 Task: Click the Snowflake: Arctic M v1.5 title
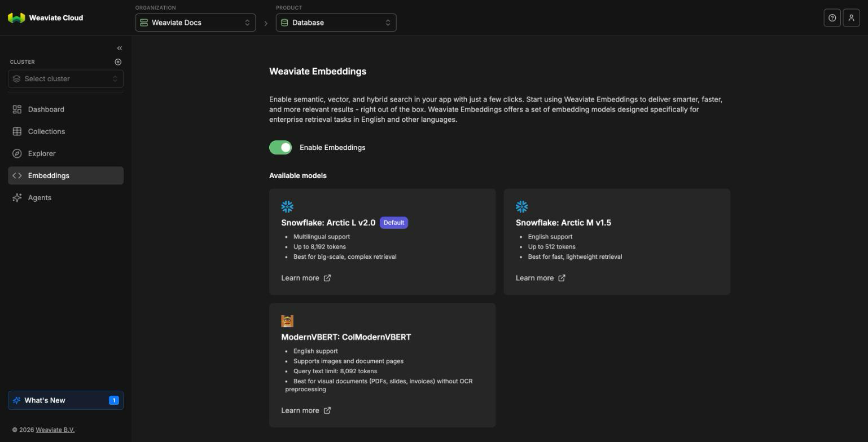(563, 223)
